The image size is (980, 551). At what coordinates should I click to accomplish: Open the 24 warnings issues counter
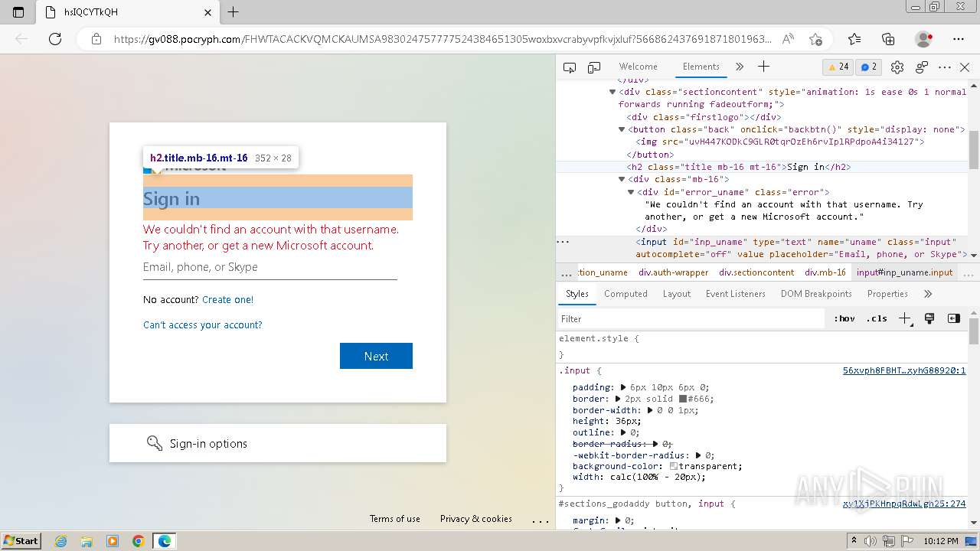pyautogui.click(x=838, y=67)
